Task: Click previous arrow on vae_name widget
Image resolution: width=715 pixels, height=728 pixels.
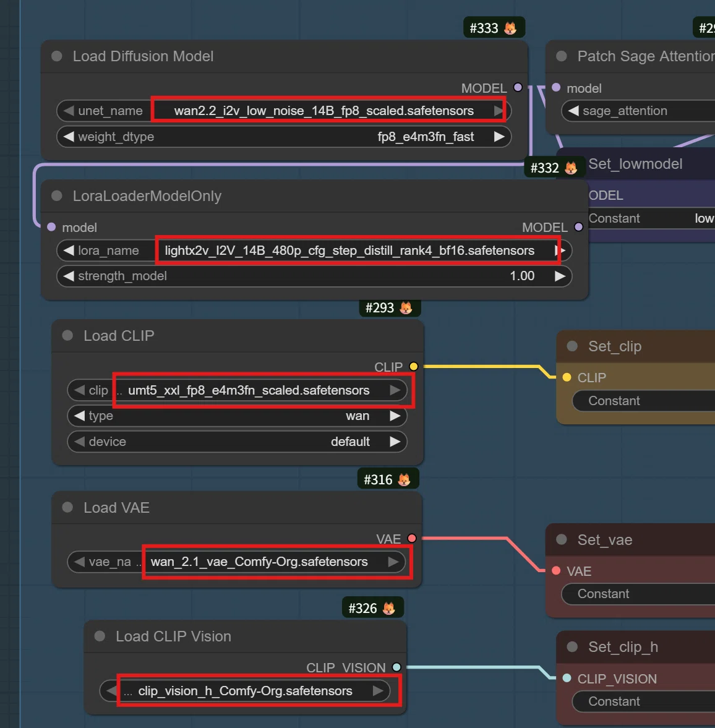Action: pyautogui.click(x=79, y=562)
